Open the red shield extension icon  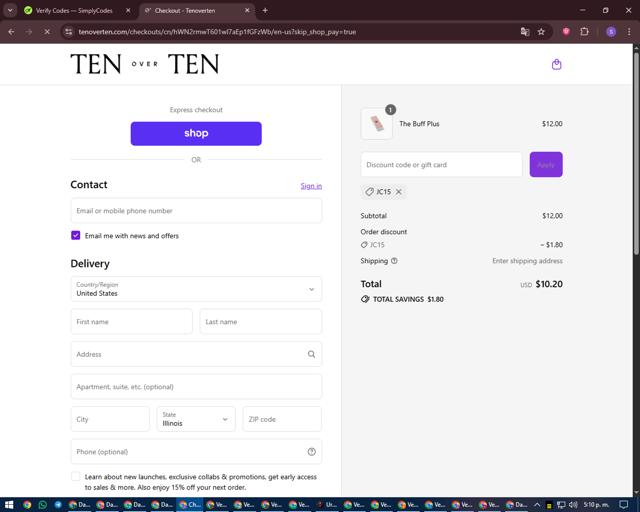tap(566, 32)
